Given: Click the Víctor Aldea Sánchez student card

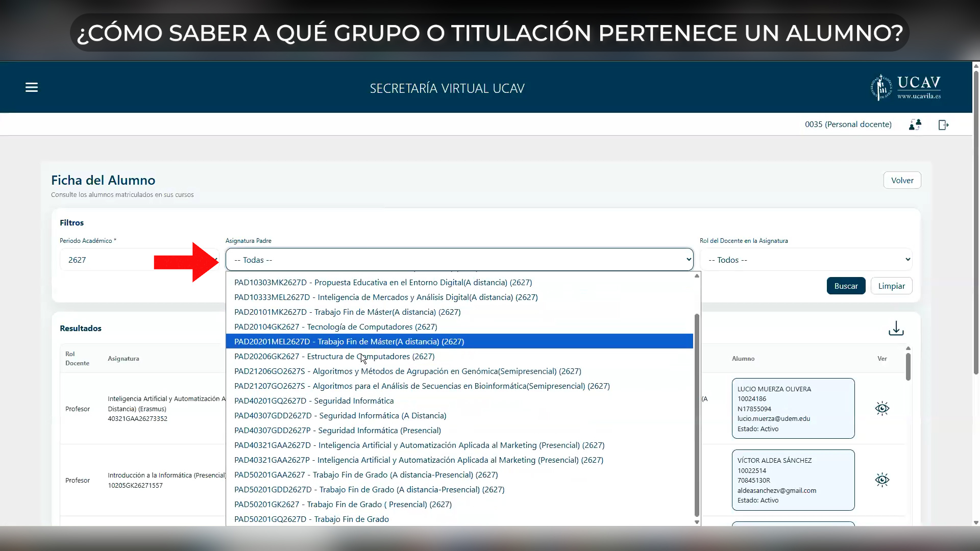Looking at the screenshot, I should click(x=793, y=480).
